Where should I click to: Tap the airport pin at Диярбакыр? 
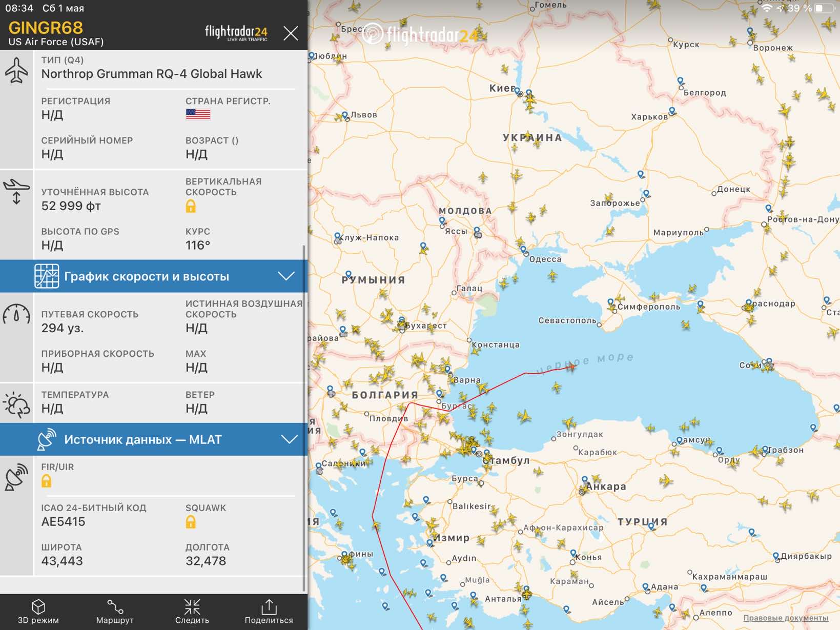(776, 556)
